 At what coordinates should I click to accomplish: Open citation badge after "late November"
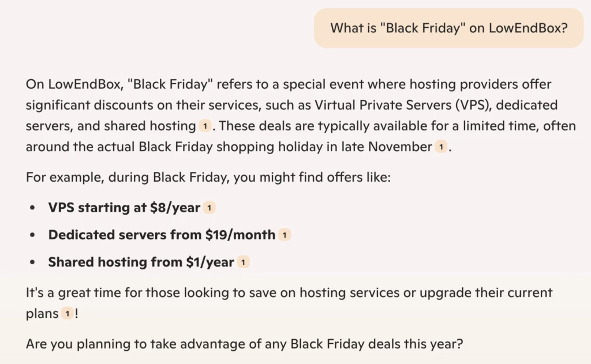(440, 147)
